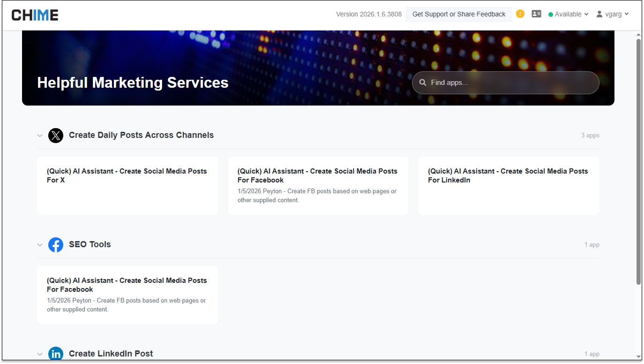Open Facebook posts app under SEO Tools
Screen dimensions: 644x364
pos(127,295)
